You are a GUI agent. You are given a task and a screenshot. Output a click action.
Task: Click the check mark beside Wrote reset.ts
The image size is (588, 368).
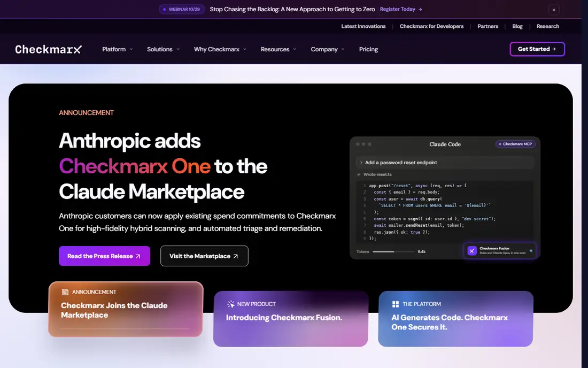pyautogui.click(x=359, y=174)
